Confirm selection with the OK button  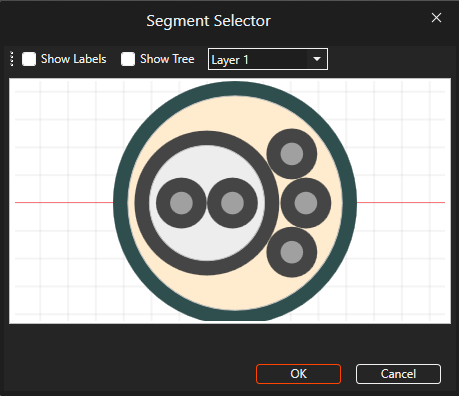pos(298,374)
